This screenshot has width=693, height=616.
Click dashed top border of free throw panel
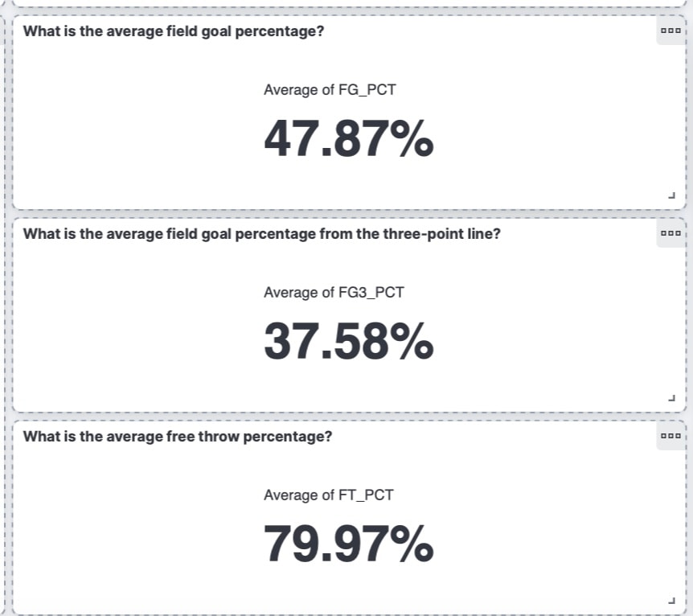349,421
